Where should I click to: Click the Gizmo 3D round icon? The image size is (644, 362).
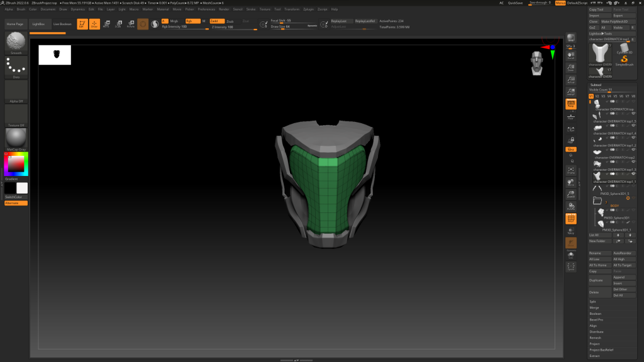click(x=143, y=25)
